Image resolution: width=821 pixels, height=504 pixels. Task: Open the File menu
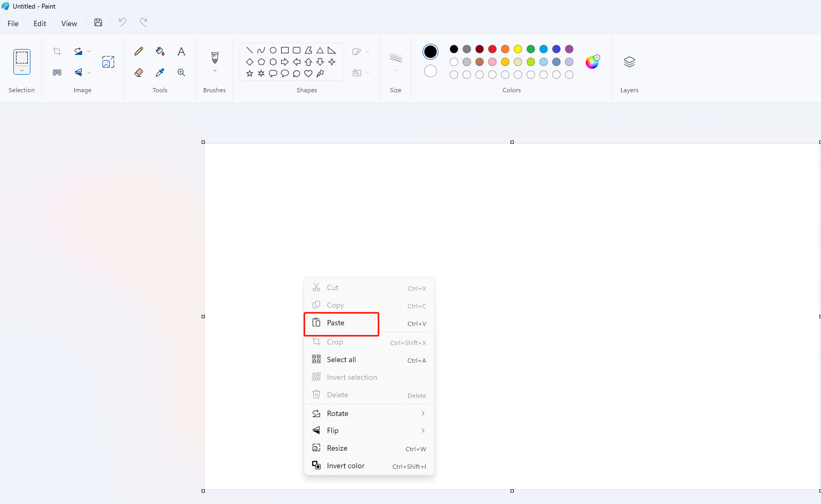click(x=13, y=23)
